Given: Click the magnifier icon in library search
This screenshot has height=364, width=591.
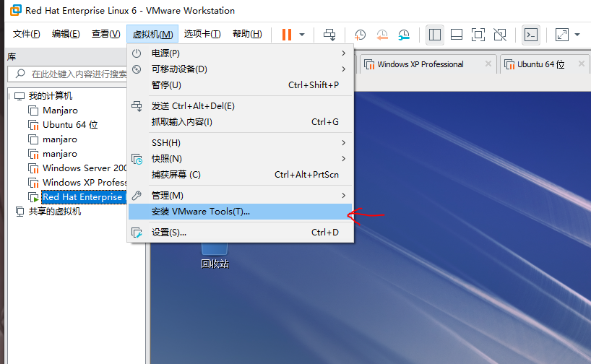Looking at the screenshot, I should [x=20, y=74].
